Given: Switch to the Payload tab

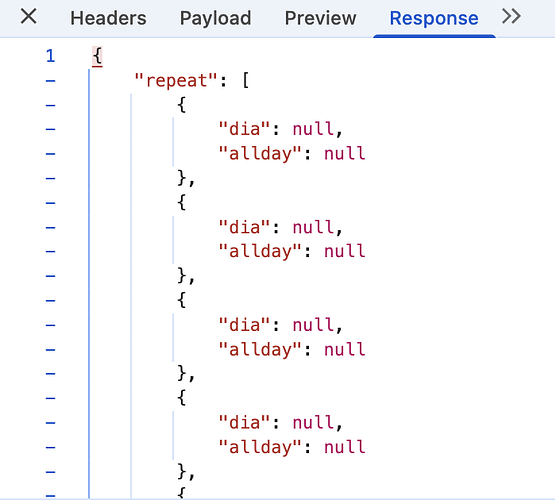Looking at the screenshot, I should tap(216, 18).
